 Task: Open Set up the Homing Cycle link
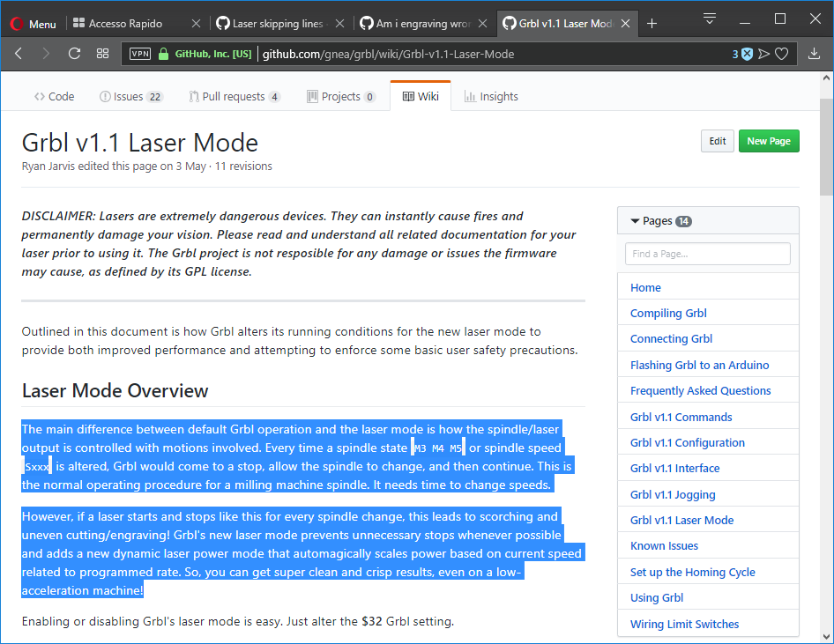click(693, 573)
